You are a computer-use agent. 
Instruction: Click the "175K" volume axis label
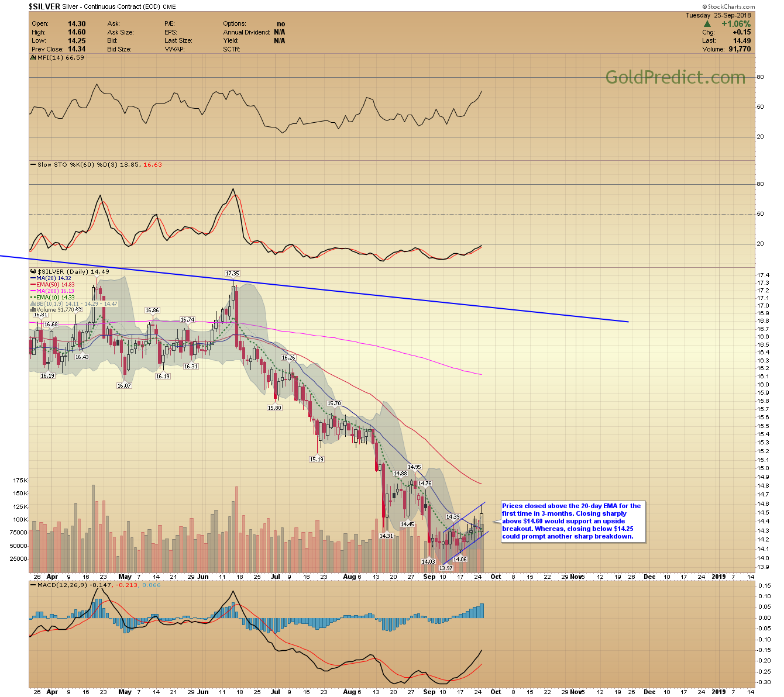point(20,481)
